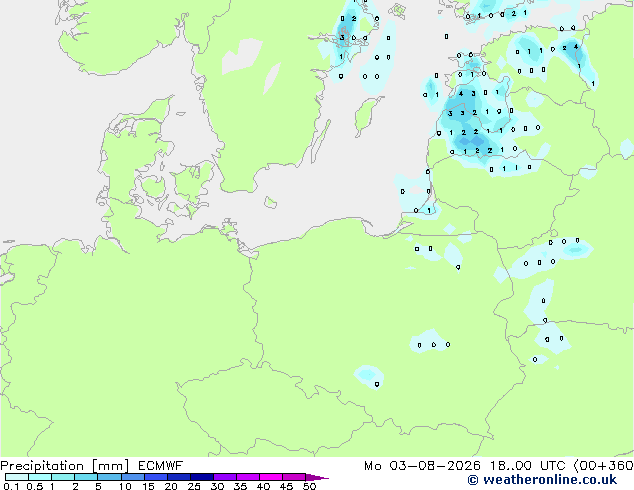Click the '50' legend label
Viewport: 634px width, 490px height.
click(x=309, y=486)
